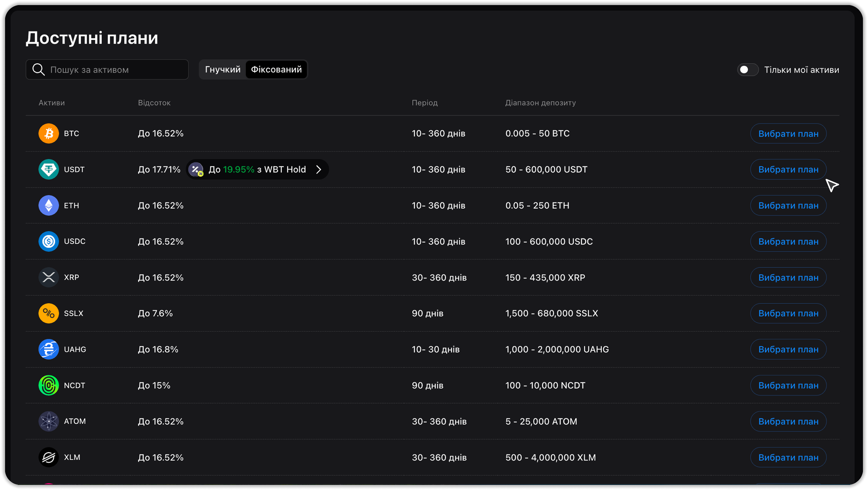The width and height of the screenshot is (868, 490).
Task: Click the USDT Tether coin icon
Action: [49, 169]
